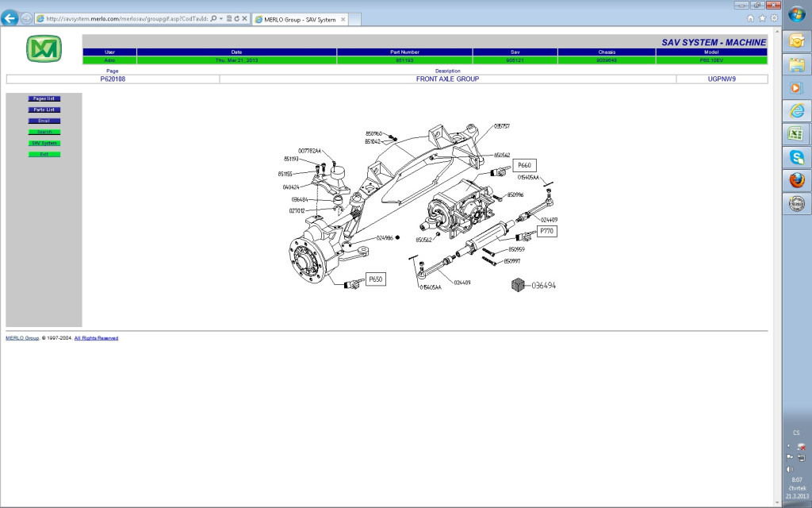Follow the MERLO Group footer link
Viewport: 812px width, 508px height.
[22, 338]
